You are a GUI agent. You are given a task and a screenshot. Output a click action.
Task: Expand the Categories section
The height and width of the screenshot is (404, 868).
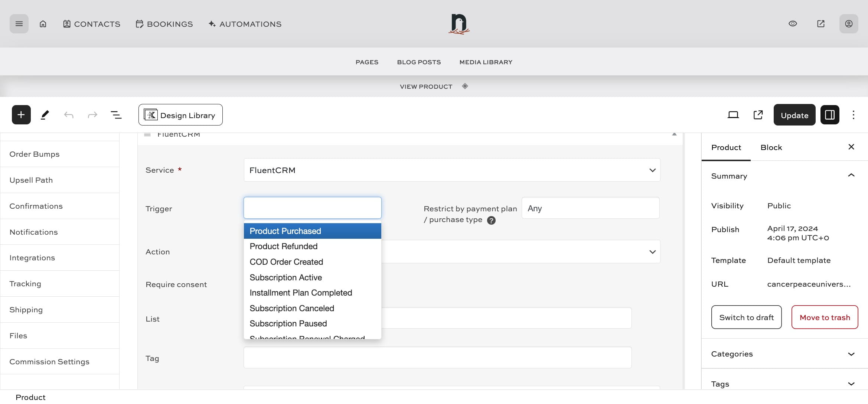point(851,354)
